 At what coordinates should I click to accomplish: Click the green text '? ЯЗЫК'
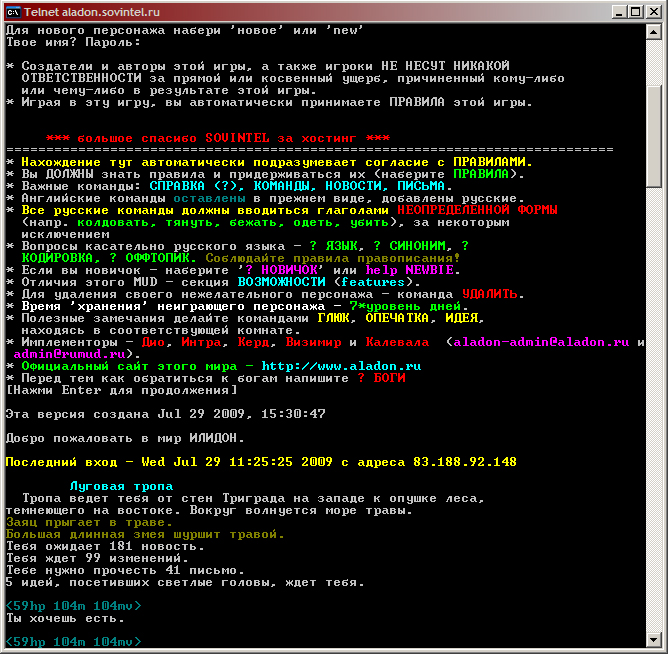coord(333,246)
